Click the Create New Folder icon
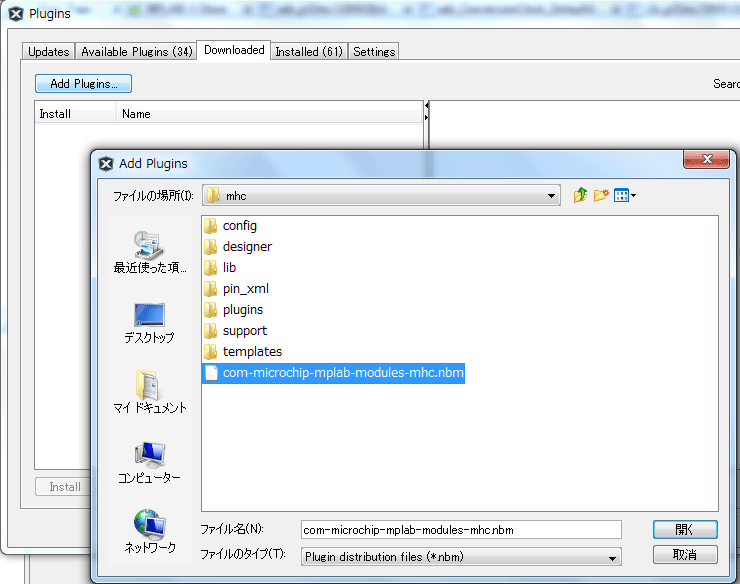 pos(601,196)
